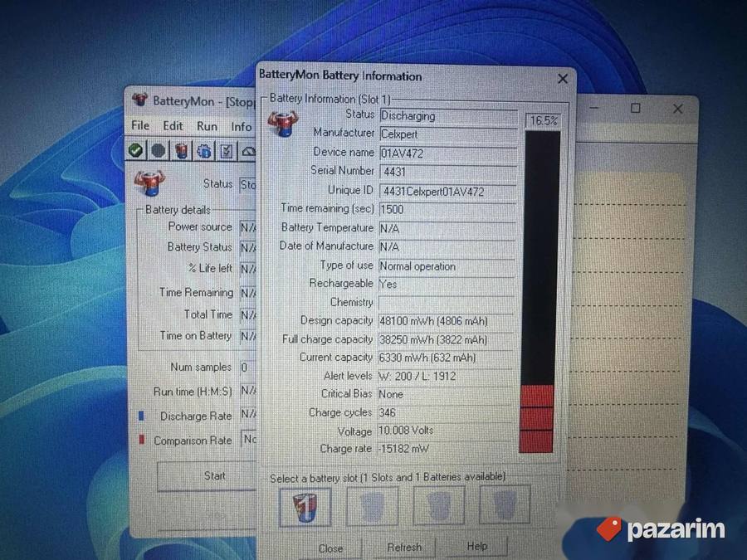The image size is (747, 560).
Task: Click the 16.5% percentage label
Action: (544, 120)
